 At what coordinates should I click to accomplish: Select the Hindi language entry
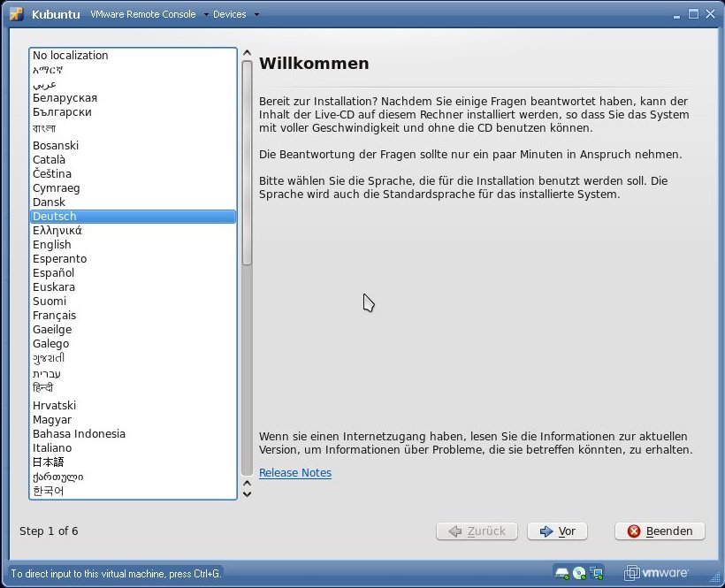point(134,388)
